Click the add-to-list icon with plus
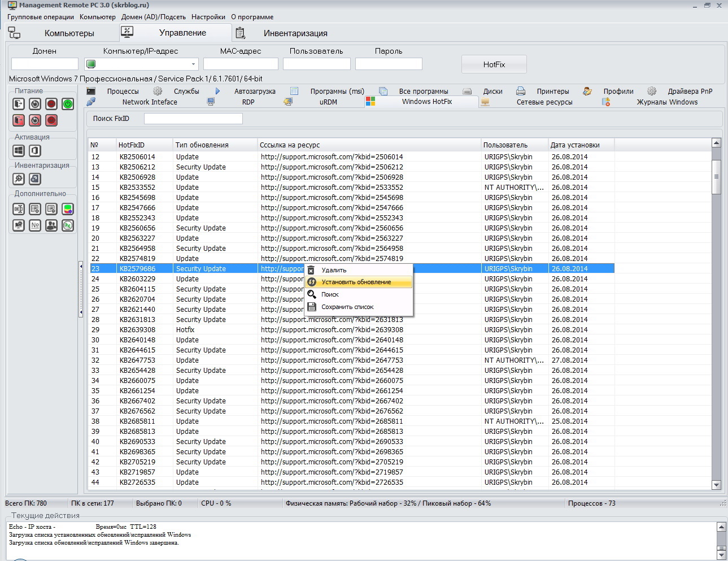Viewport: 728px width, 561px height. 35,209
